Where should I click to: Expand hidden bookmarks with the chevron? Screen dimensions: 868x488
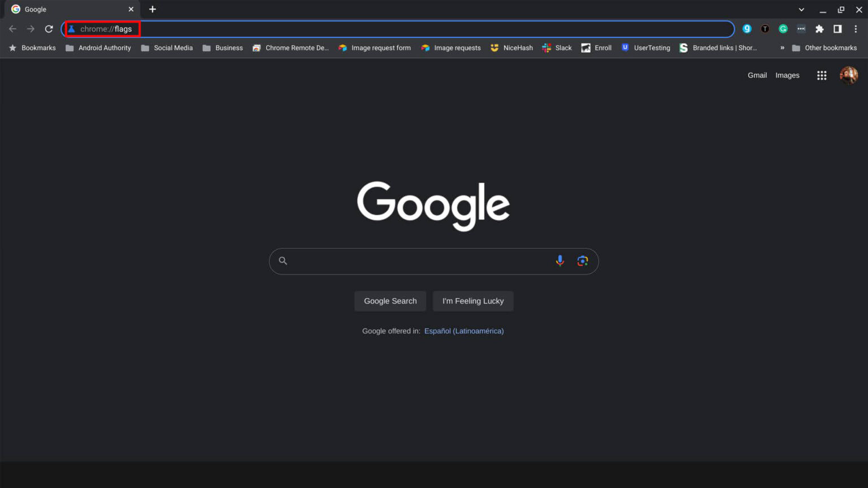coord(782,48)
